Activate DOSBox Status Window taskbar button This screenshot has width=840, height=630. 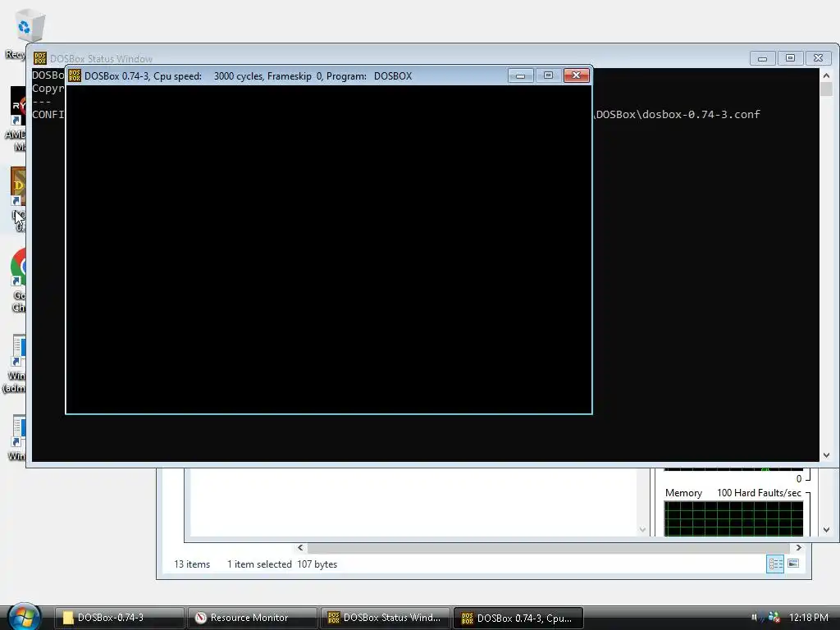tap(386, 618)
